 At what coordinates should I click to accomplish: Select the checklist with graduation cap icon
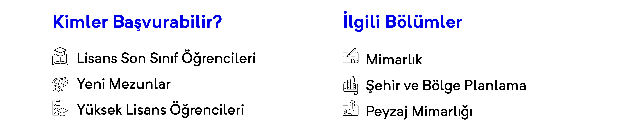[60, 108]
